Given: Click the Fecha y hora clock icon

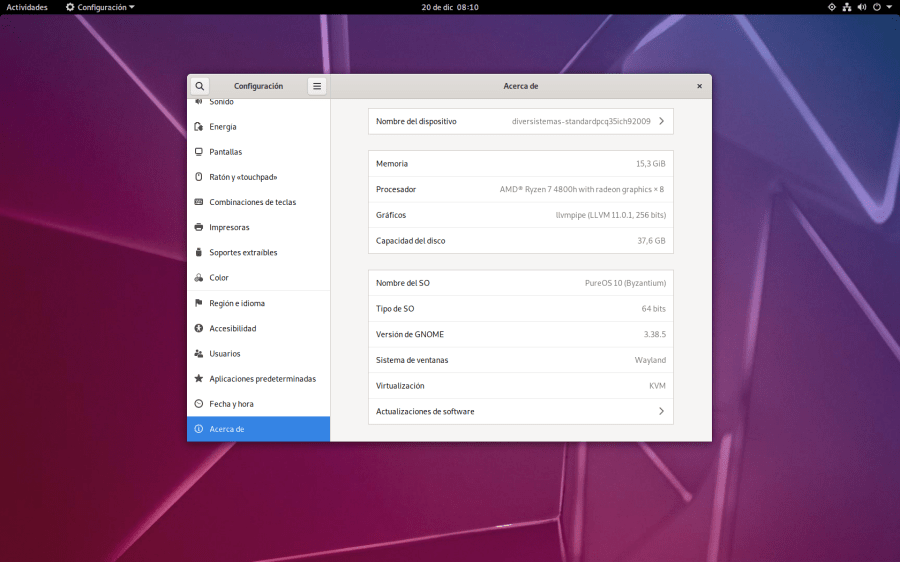Looking at the screenshot, I should (x=199, y=404).
